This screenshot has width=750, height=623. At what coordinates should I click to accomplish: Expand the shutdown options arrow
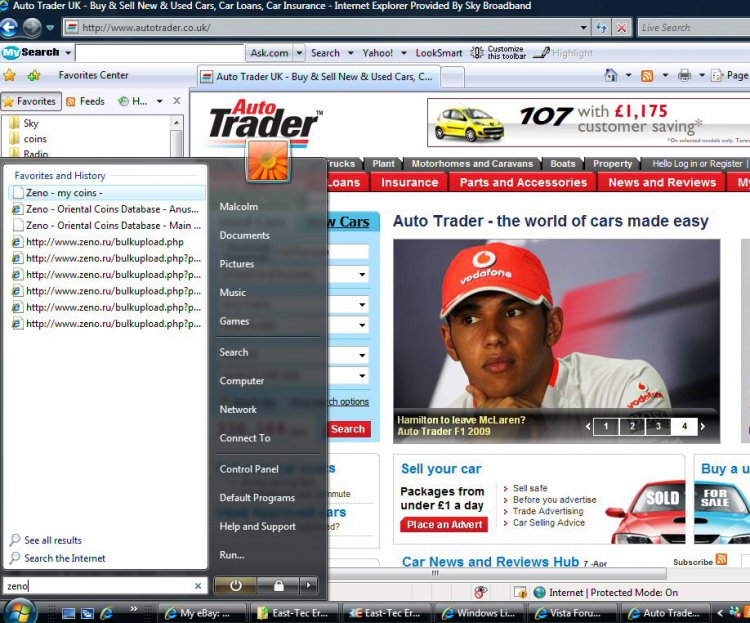pyautogui.click(x=309, y=585)
